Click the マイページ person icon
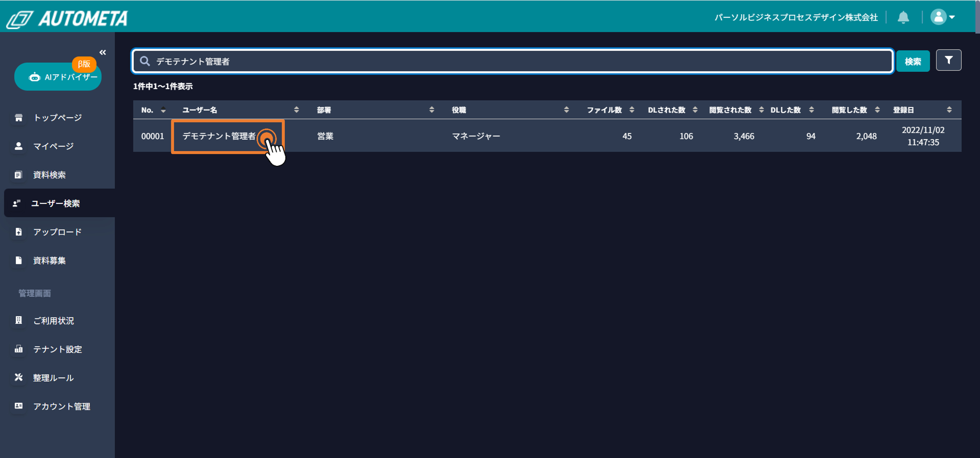 pyautogui.click(x=18, y=146)
